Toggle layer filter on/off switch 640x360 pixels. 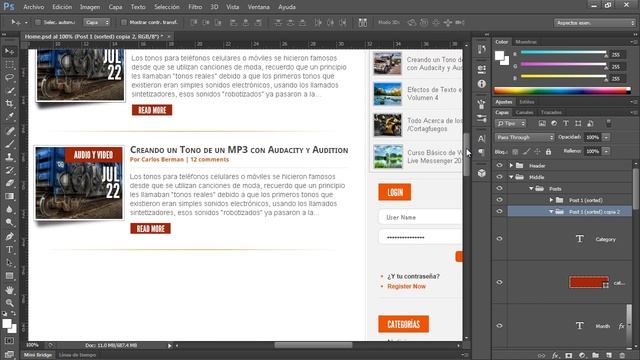609,122
